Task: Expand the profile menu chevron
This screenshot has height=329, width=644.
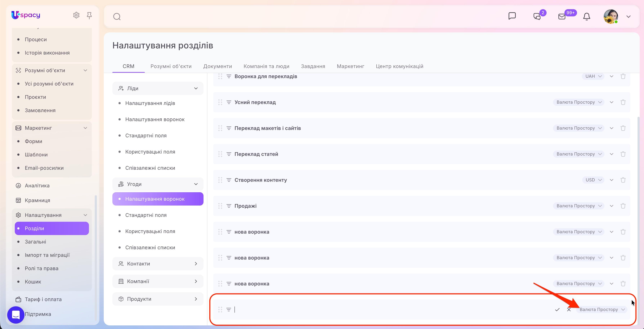Action: coord(629,17)
